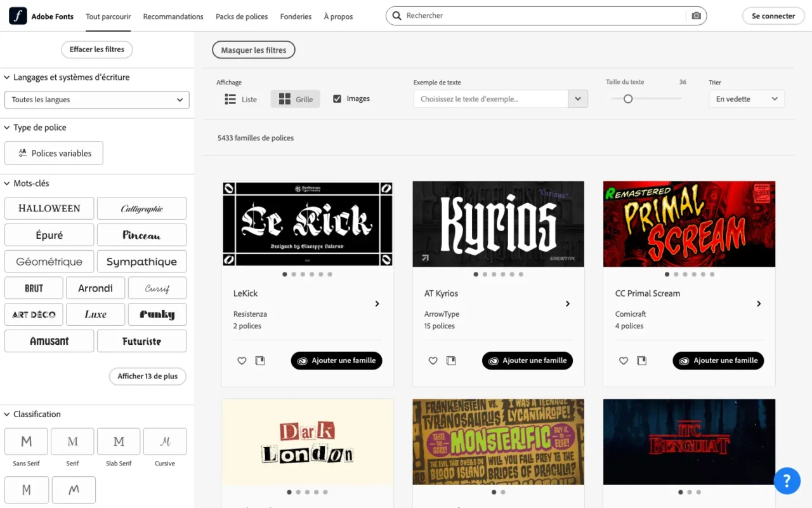Favorite the AT Kyrios family
Image resolution: width=812 pixels, height=508 pixels.
[x=433, y=361]
